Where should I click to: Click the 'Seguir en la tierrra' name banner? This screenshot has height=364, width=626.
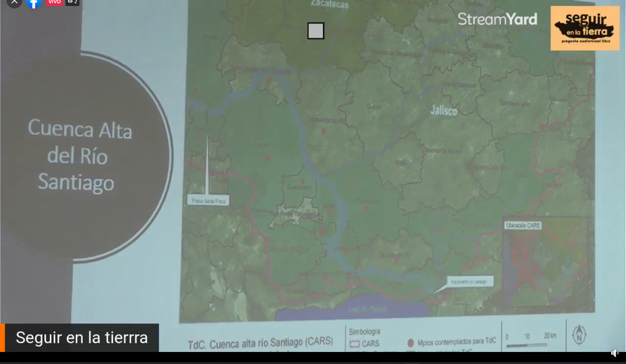pyautogui.click(x=82, y=338)
